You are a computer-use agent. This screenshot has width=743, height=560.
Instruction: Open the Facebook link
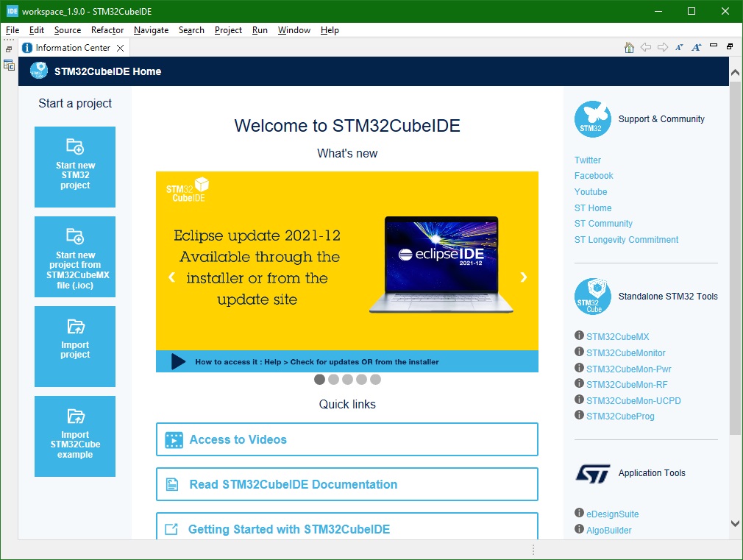pyautogui.click(x=594, y=176)
